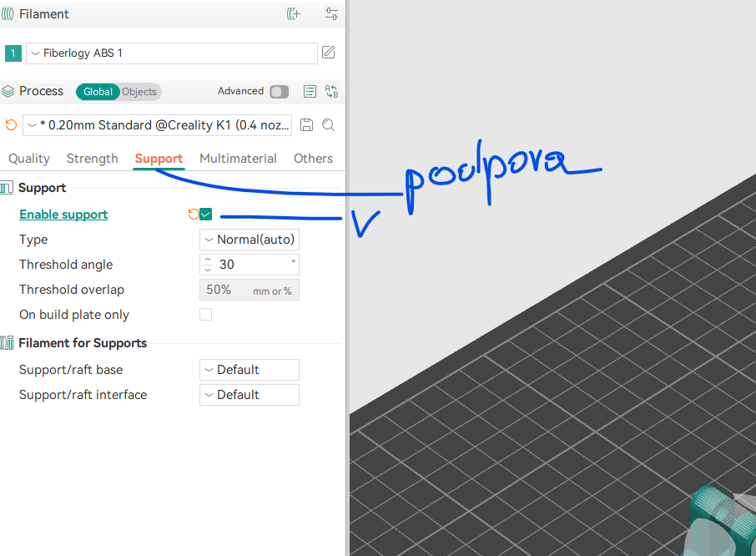The image size is (756, 556).
Task: Uncheck the Enable support checkbox
Action: click(206, 215)
